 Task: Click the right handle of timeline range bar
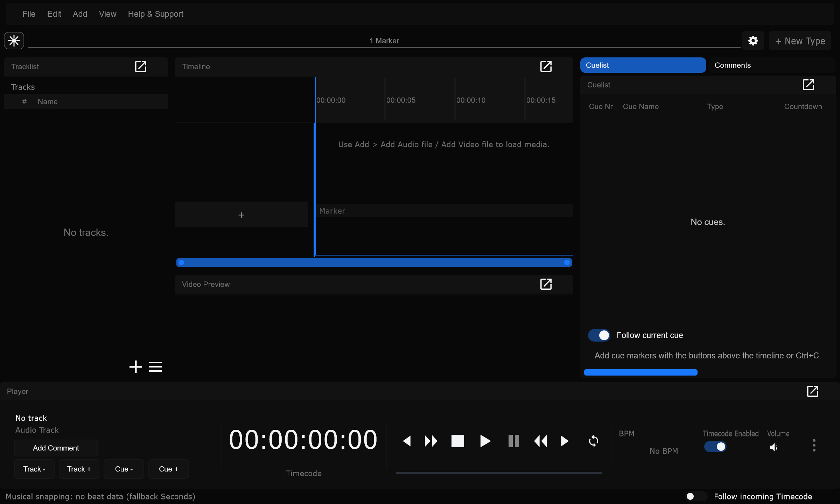[x=567, y=262]
